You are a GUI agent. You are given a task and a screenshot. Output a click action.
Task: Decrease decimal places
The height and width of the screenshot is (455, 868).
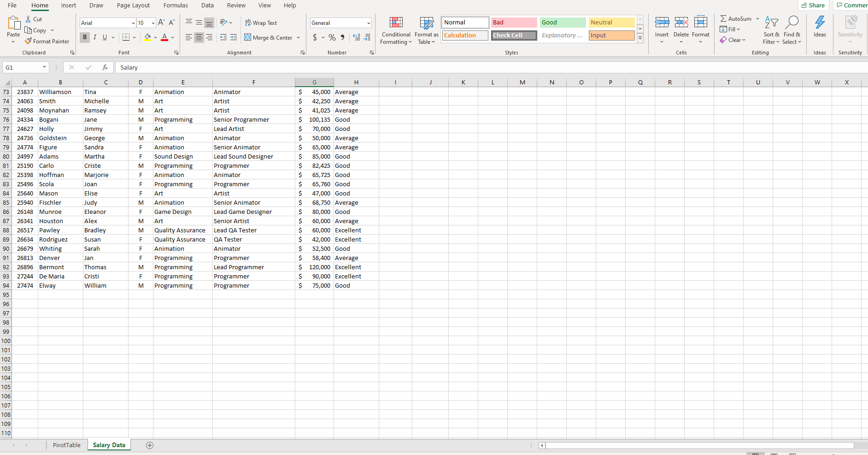[x=367, y=37]
